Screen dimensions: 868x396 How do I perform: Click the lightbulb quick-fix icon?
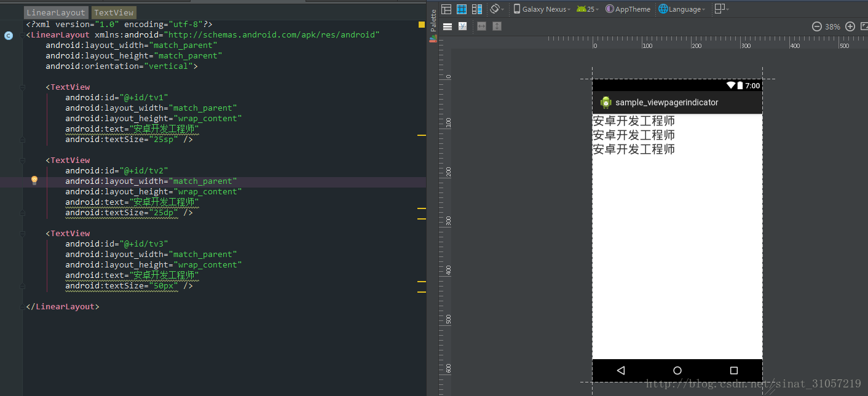click(x=34, y=181)
